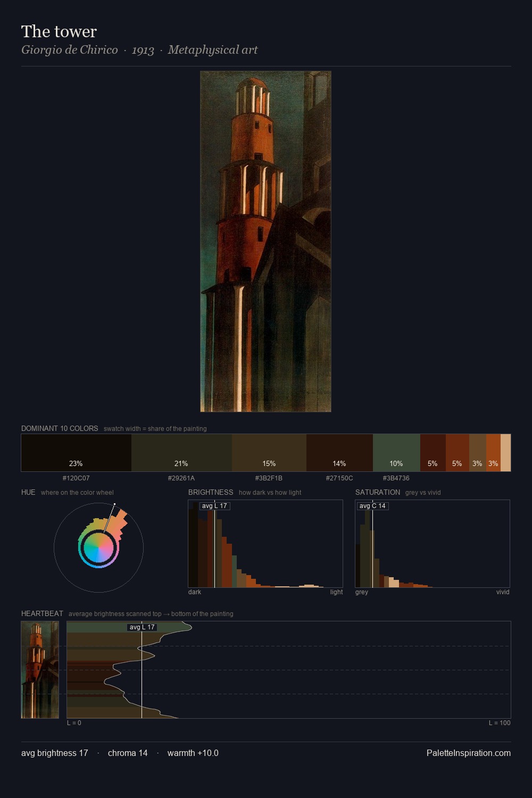Click the 'vivid' axis label
532x798 pixels.
click(x=503, y=592)
